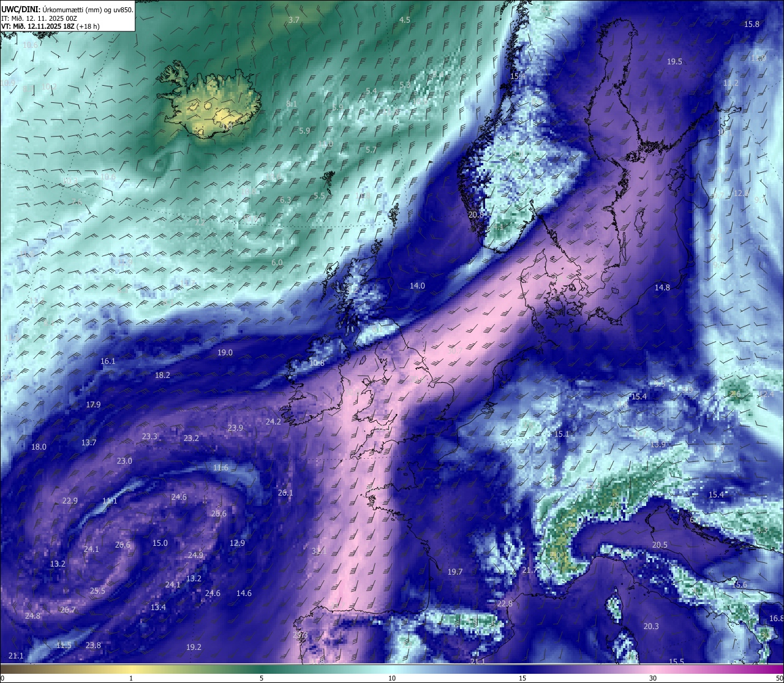Screen dimensions: 784x683
Task: Click the '15.0' value in the cyclone center
Action: pos(160,543)
